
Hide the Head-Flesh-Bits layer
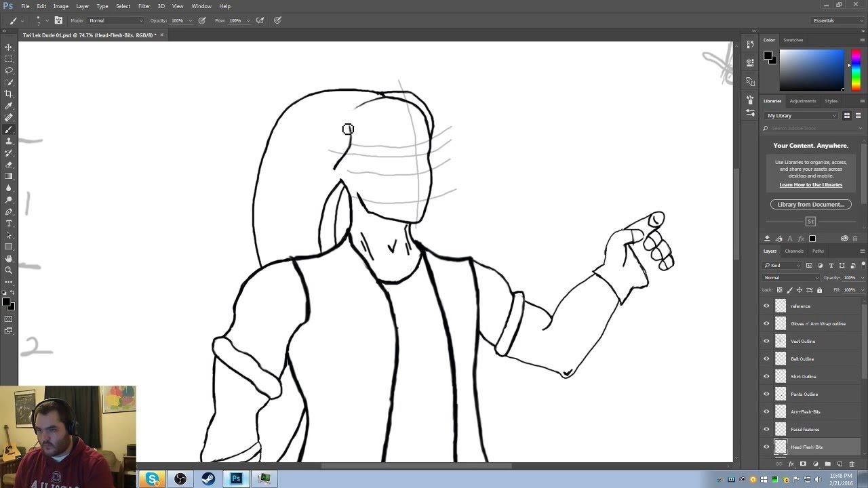coord(766,447)
